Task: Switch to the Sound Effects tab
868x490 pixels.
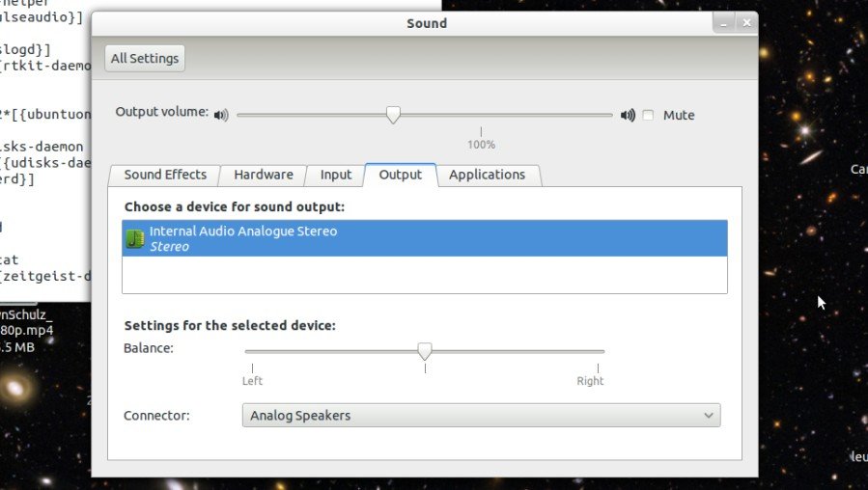Action: 165,175
